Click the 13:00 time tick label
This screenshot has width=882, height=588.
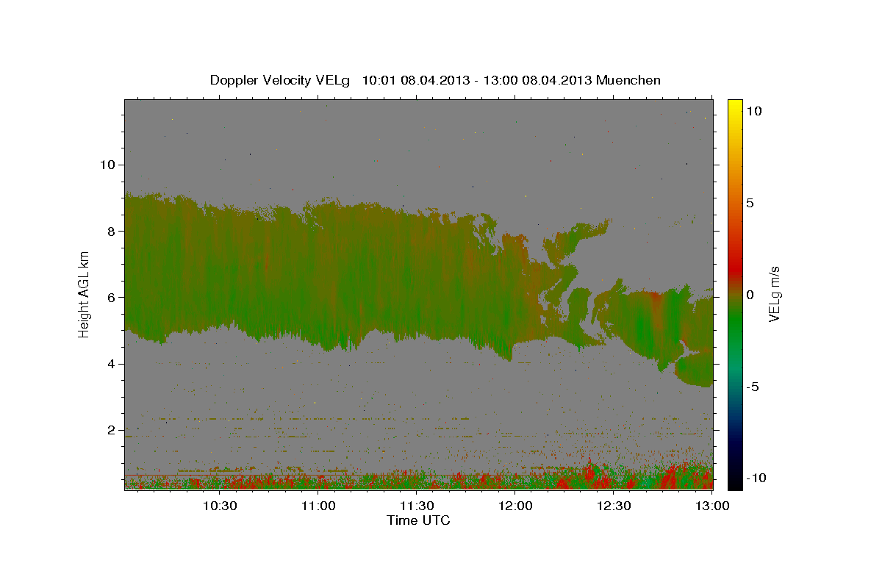(712, 506)
